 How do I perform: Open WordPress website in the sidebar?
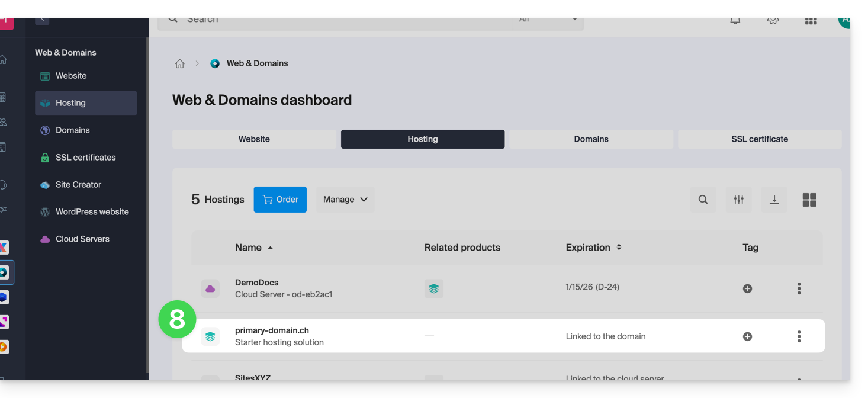coord(92,212)
